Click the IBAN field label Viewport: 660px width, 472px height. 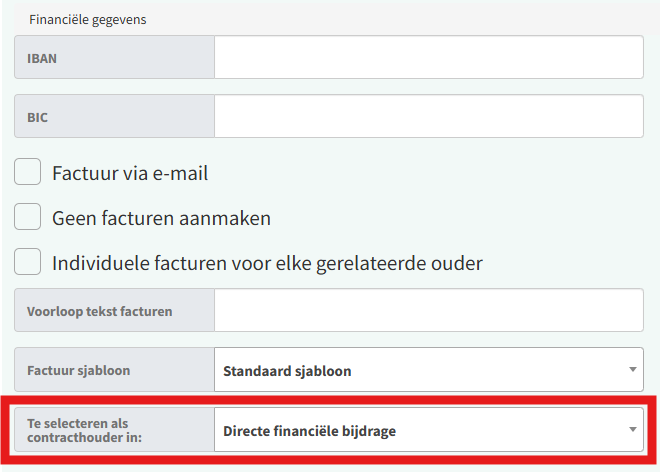click(42, 58)
